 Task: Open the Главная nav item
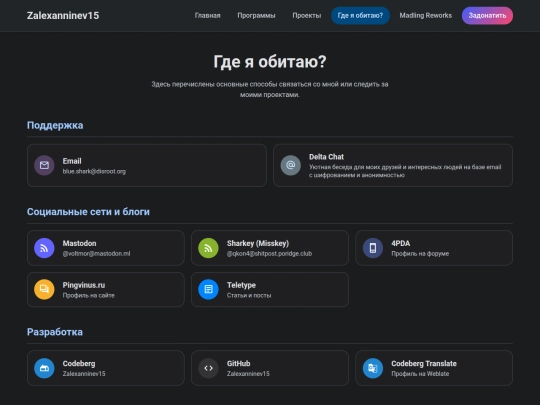pos(207,15)
